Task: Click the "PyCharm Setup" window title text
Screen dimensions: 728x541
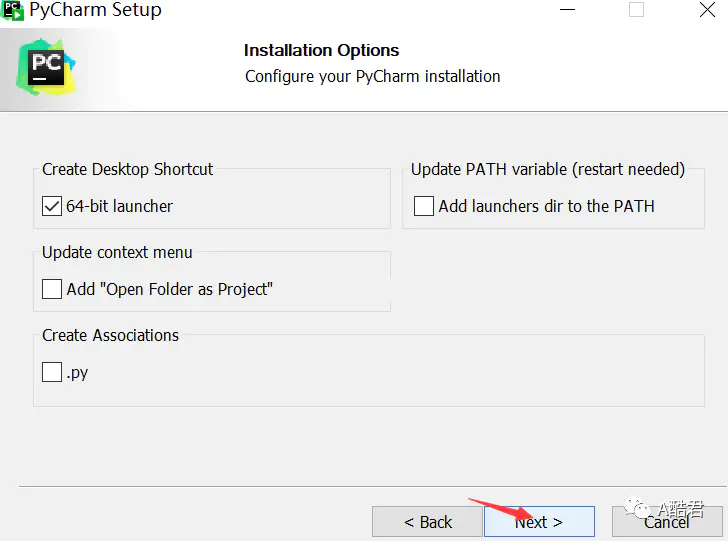Action: pyautogui.click(x=95, y=11)
